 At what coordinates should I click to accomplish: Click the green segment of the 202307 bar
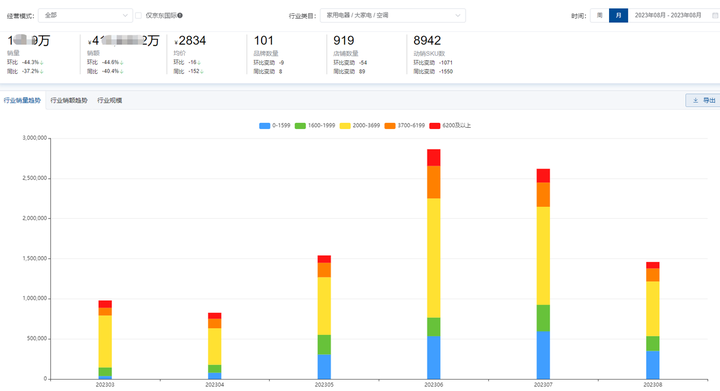tap(543, 318)
